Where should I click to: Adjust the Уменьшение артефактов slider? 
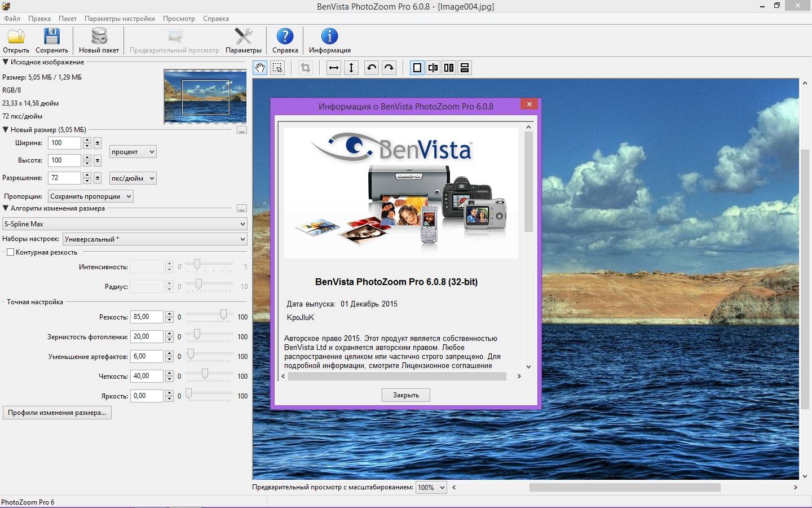tap(191, 354)
